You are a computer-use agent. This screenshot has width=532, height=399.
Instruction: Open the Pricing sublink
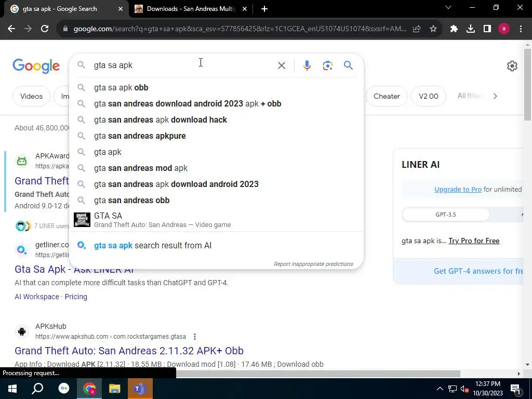coord(76,297)
